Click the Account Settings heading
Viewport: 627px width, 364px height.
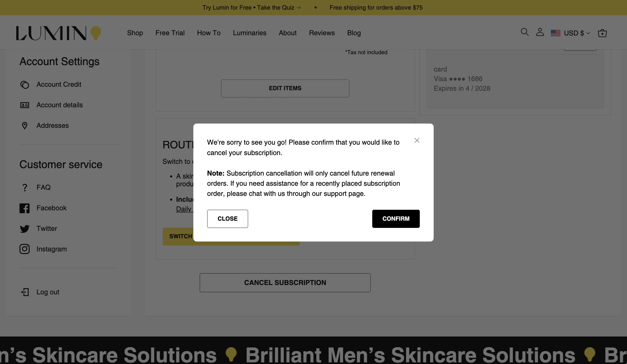[x=60, y=62]
